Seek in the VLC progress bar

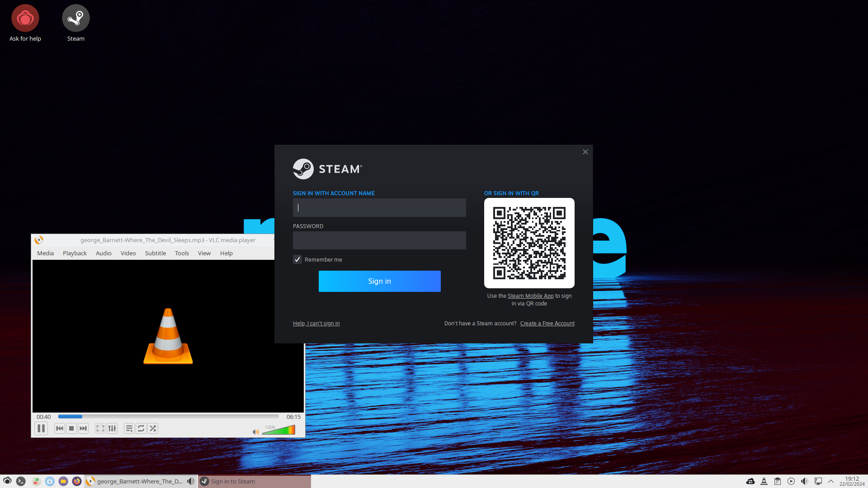[168, 417]
